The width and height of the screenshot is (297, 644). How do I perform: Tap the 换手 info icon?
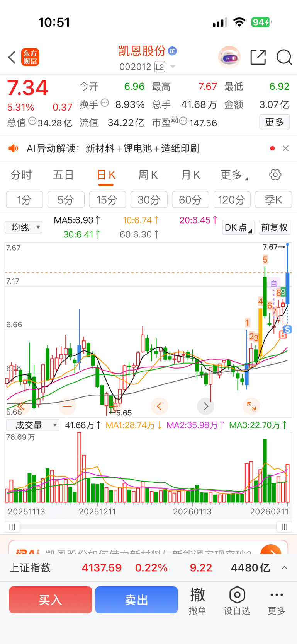105,103
